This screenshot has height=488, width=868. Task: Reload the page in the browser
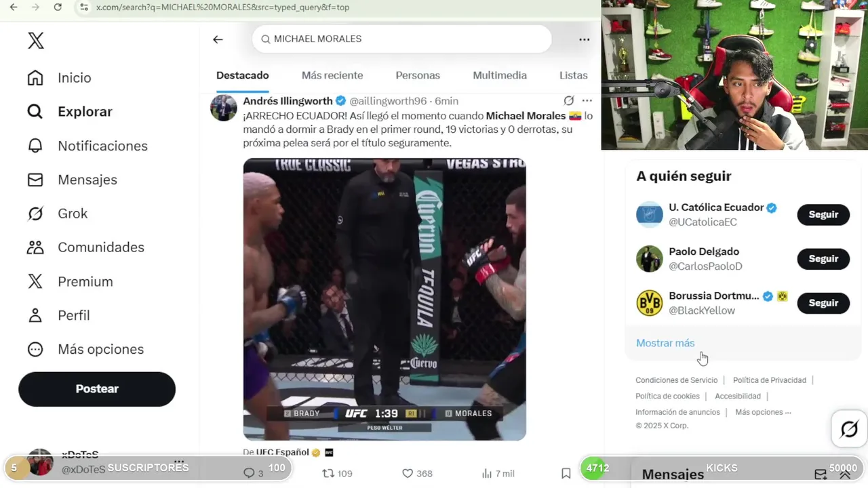[58, 7]
